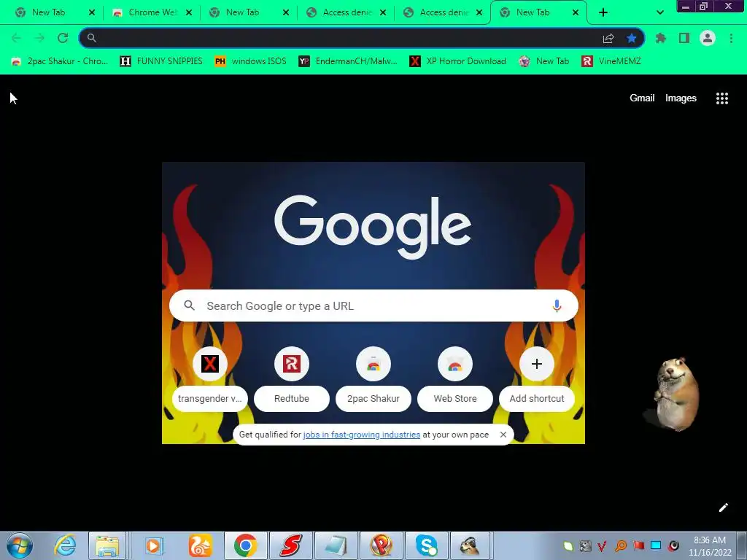
Task: Open the gopher app taskbar icon
Action: 470,545
